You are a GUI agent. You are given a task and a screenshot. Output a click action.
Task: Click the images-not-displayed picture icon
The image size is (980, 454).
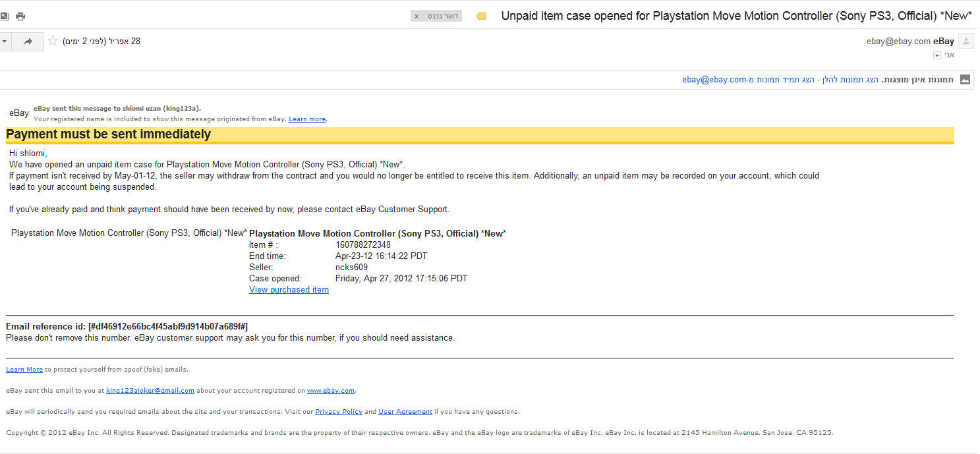point(965,80)
